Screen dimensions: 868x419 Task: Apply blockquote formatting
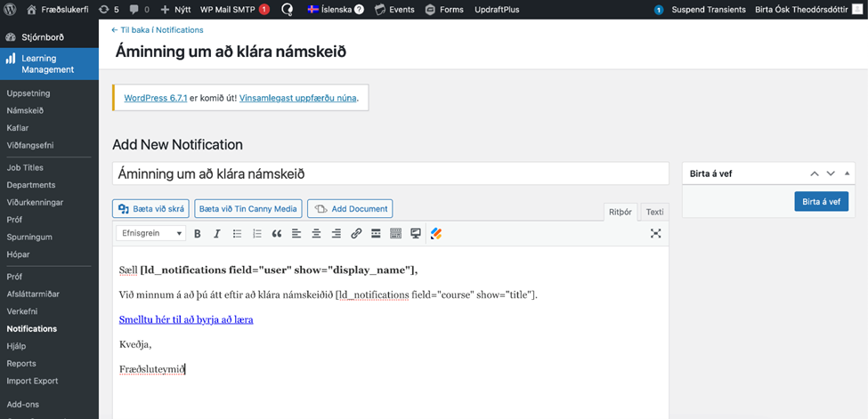pos(277,234)
